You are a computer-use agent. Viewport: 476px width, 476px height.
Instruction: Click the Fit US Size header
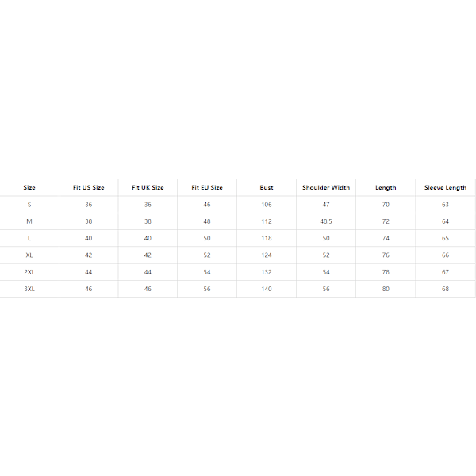point(88,188)
